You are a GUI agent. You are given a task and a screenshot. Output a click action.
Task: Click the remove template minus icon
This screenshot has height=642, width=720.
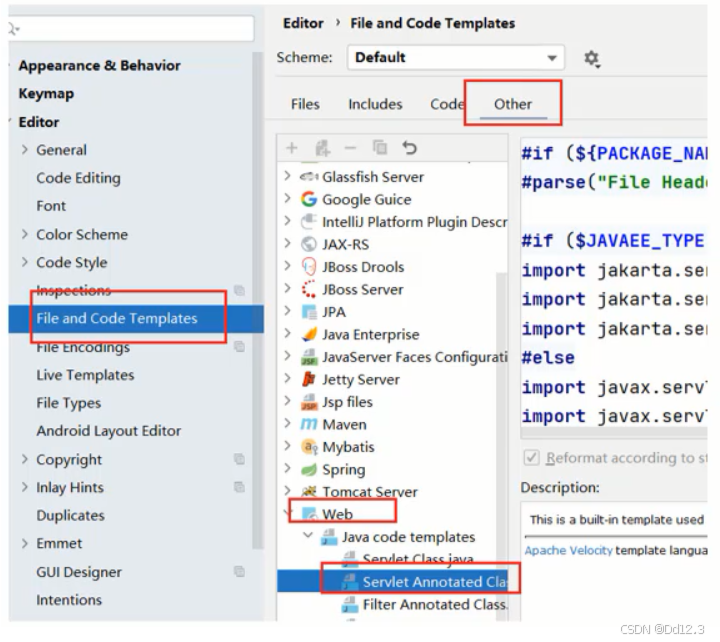(350, 148)
